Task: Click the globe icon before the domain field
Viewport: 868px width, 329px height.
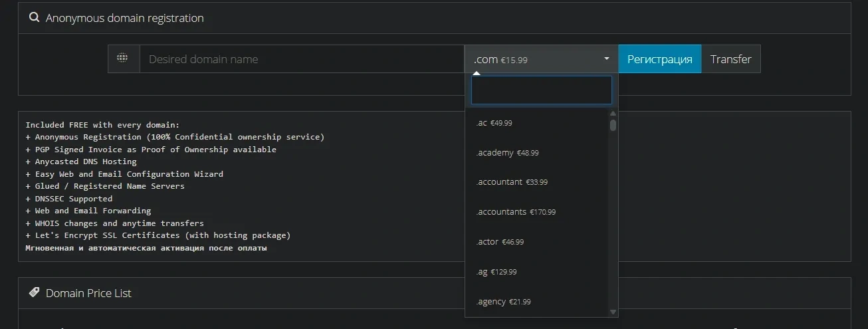Action: click(x=122, y=58)
